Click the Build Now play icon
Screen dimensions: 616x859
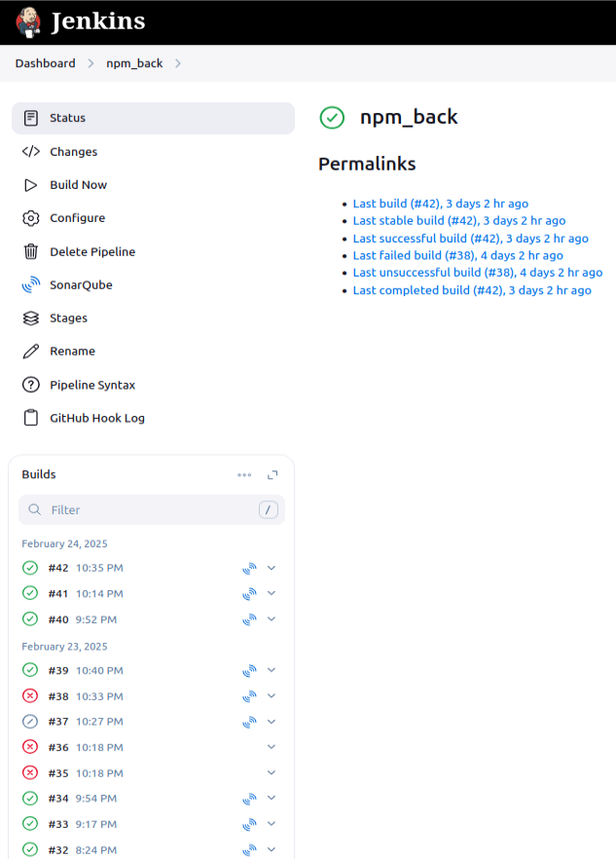click(31, 185)
